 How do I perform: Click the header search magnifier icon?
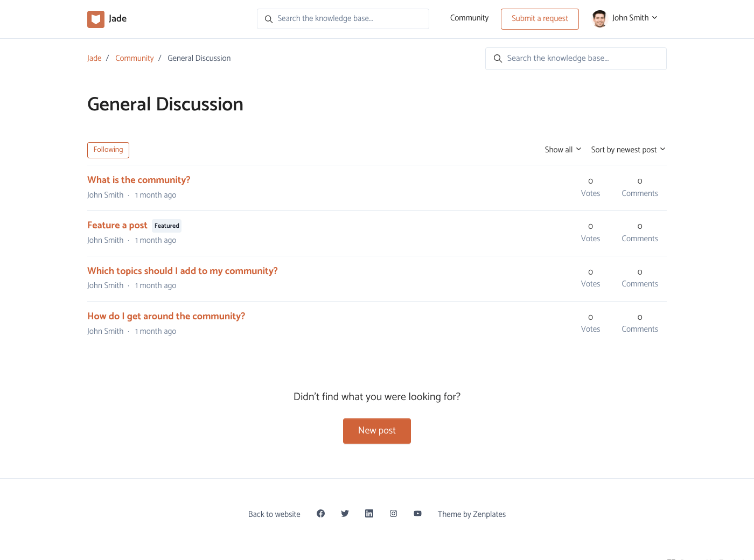click(269, 19)
